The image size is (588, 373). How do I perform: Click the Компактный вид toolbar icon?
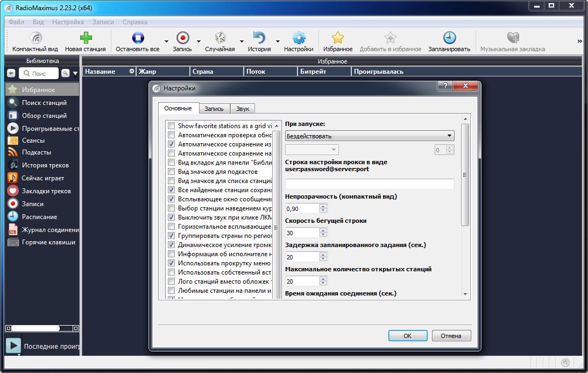point(36,38)
